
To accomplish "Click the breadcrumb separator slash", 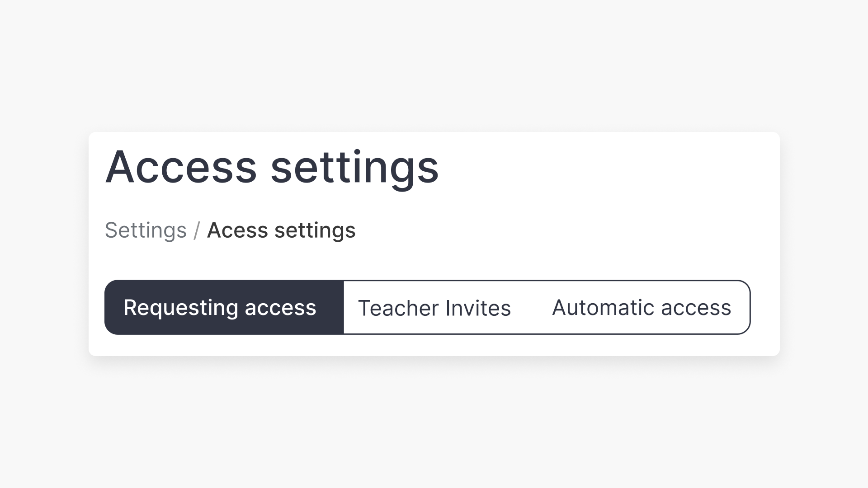I will tap(197, 230).
